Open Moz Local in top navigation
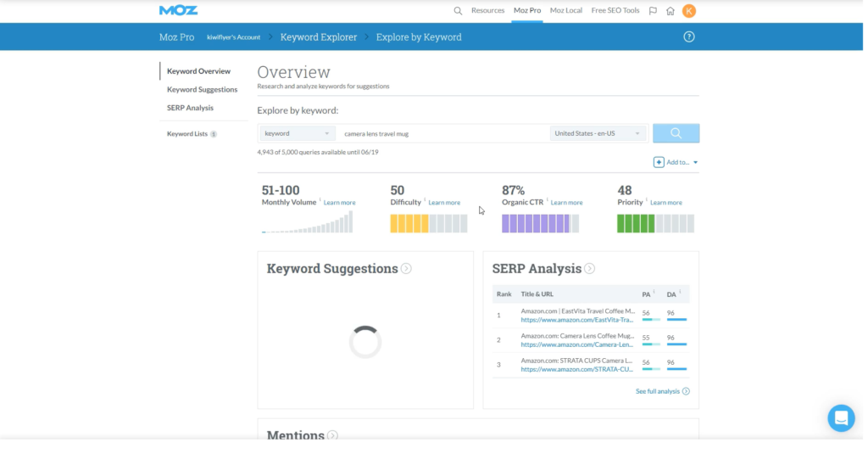This screenshot has height=459, width=868. 565,10
